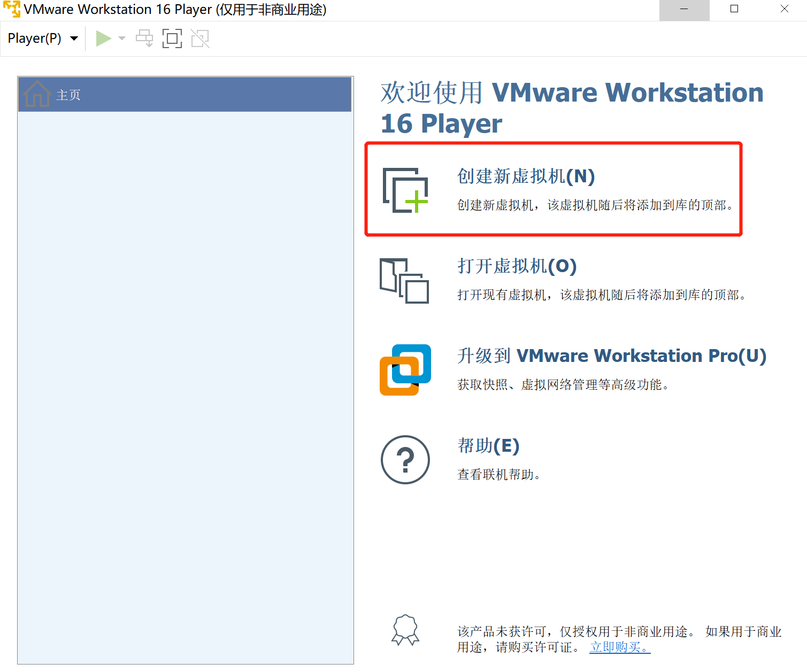
Task: Click text 获取快照、虚拟网络管理等高级功能。
Action: pyautogui.click(x=564, y=385)
